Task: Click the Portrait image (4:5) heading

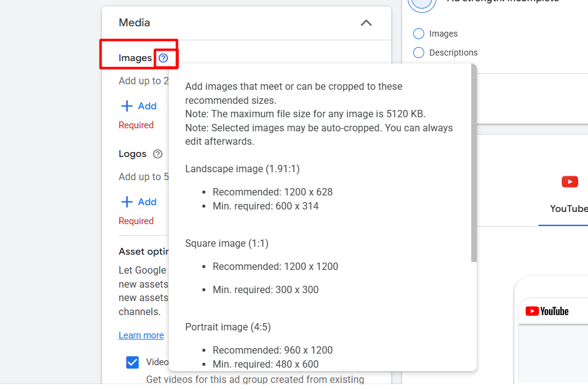Action: click(228, 327)
